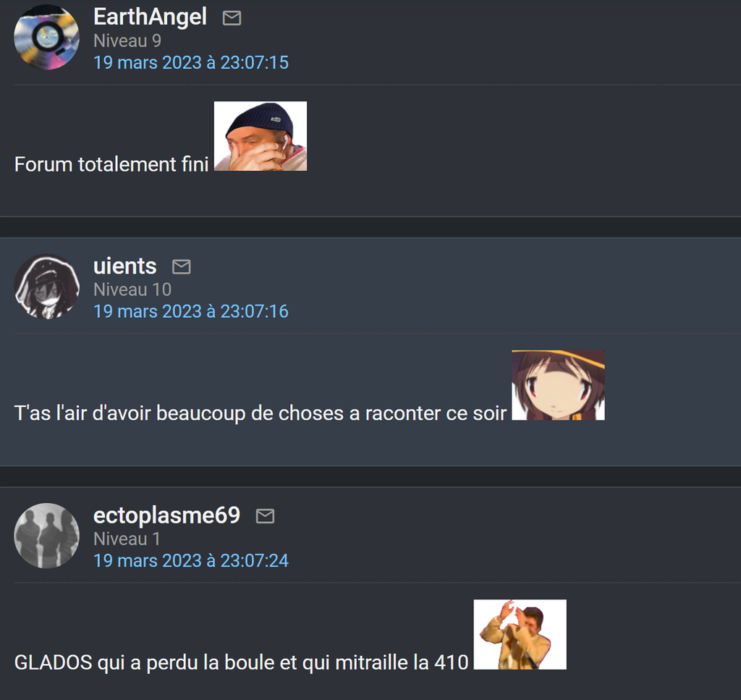Follow timestamp link 19 mars 2023 à 23:07:16
Viewport: 741px width, 700px height.
[x=191, y=311]
